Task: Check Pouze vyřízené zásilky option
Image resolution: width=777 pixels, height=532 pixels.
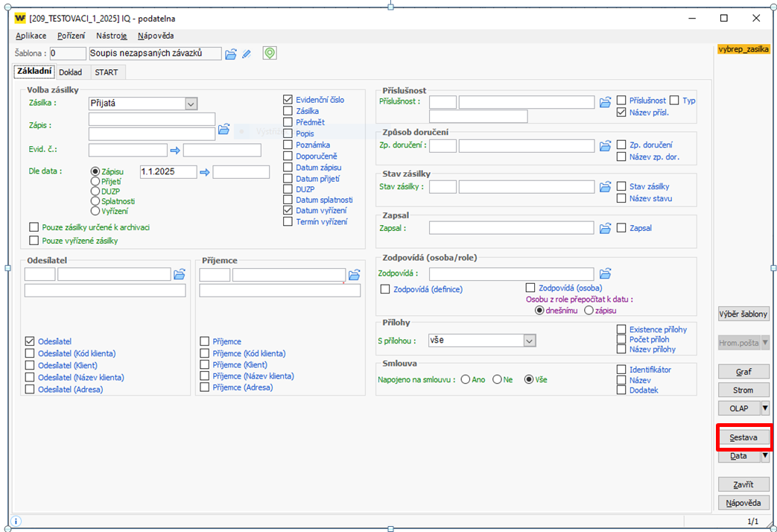Action: point(34,241)
